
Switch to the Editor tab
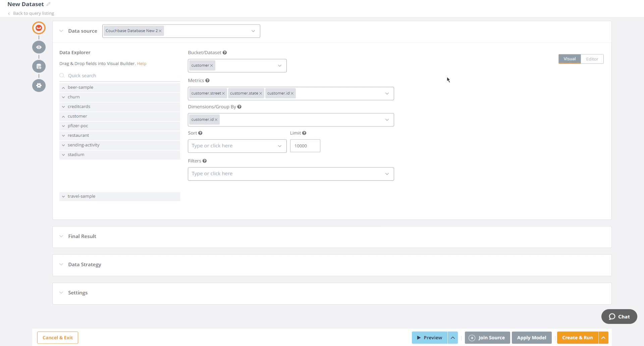[592, 59]
